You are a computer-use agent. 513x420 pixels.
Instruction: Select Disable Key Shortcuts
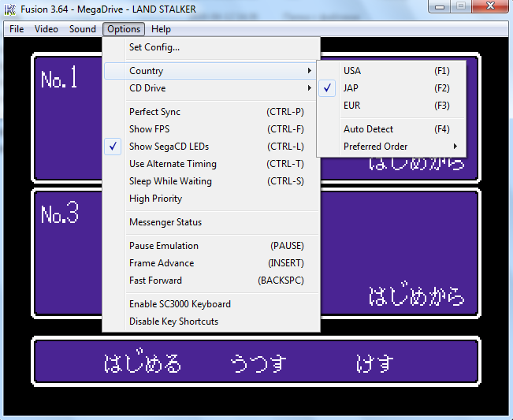(211, 322)
